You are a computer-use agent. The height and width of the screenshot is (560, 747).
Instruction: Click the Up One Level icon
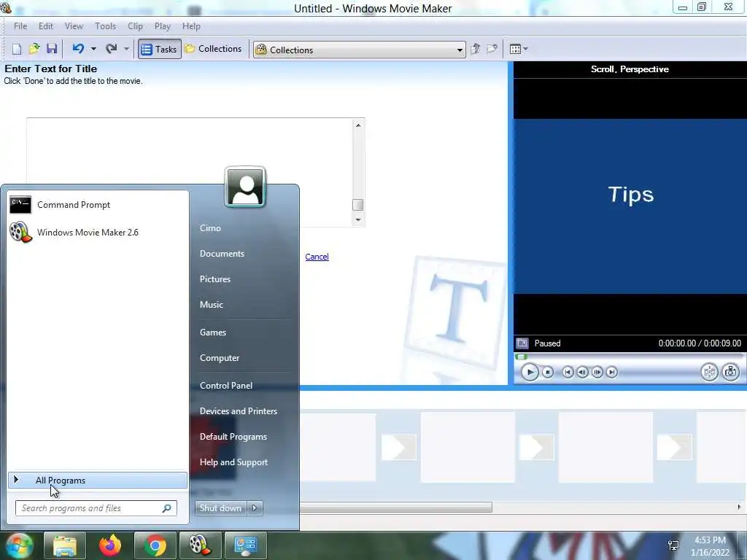tap(476, 49)
